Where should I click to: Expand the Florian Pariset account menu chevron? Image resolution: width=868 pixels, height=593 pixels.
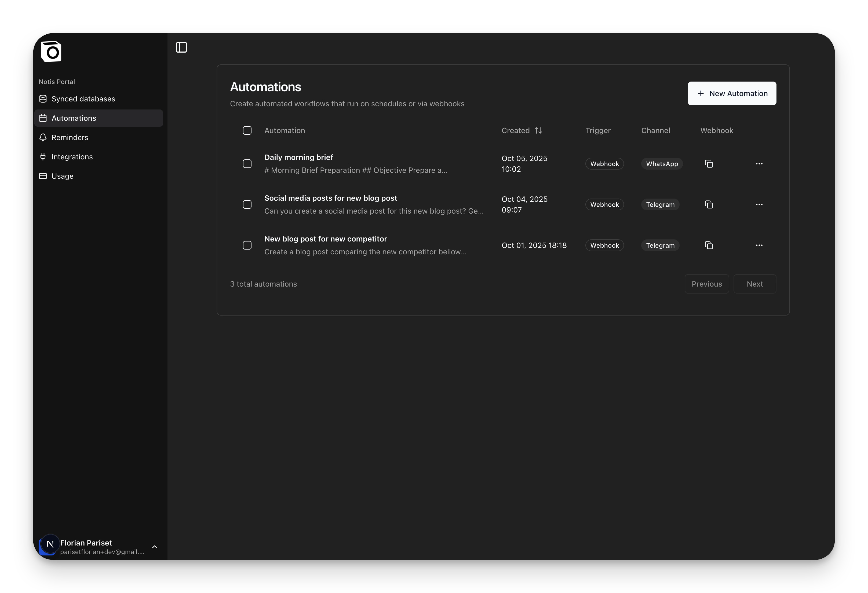point(155,547)
